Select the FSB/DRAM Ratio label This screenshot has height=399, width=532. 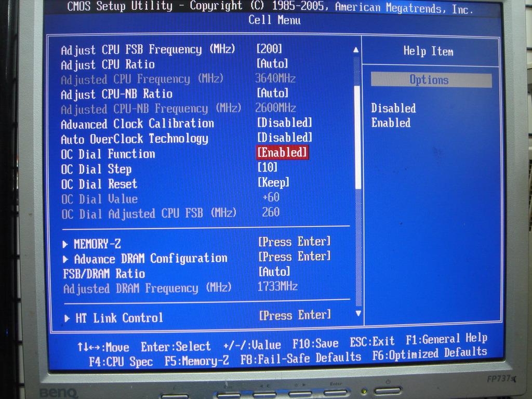click(104, 273)
